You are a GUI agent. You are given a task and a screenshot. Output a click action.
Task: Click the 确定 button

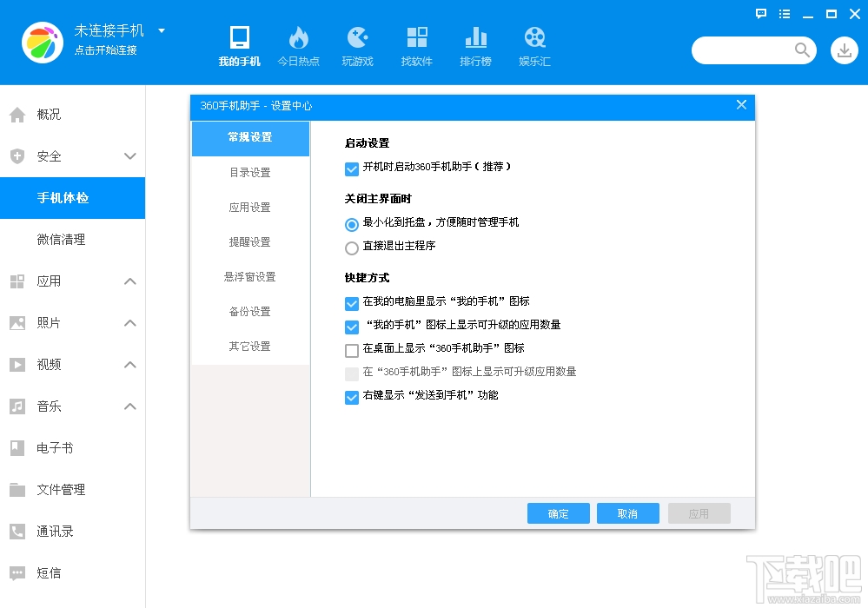coord(558,513)
